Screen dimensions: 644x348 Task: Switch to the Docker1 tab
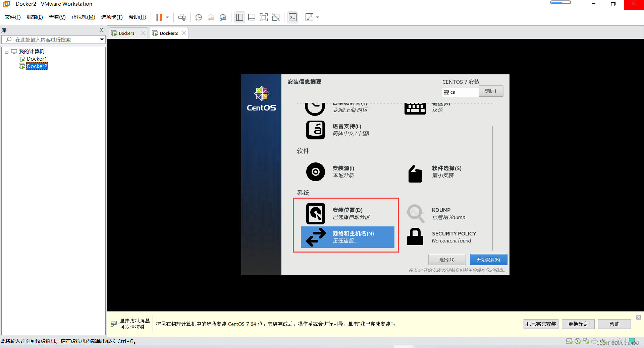pos(126,33)
